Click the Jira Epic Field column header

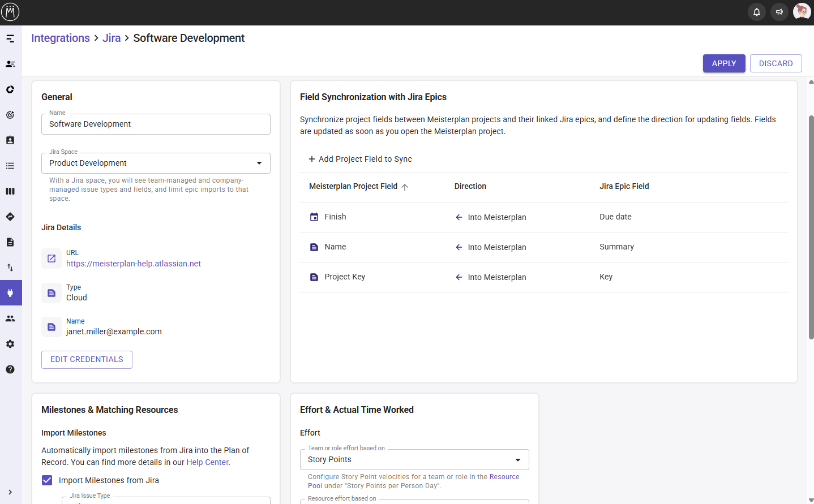[624, 186]
